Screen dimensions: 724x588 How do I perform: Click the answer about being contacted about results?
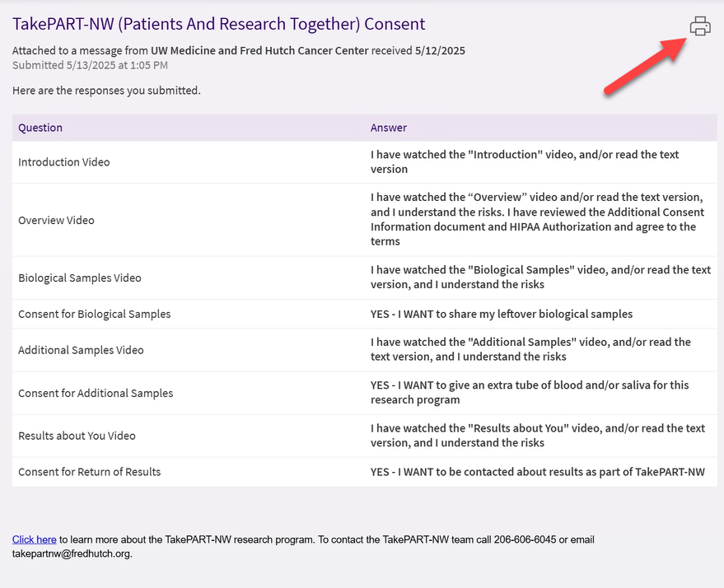[537, 472]
